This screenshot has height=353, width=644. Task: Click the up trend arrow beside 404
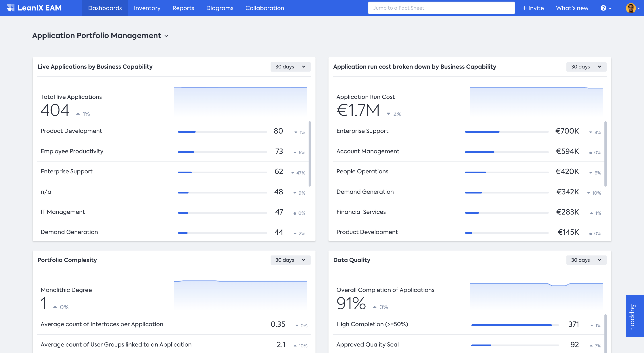point(78,114)
